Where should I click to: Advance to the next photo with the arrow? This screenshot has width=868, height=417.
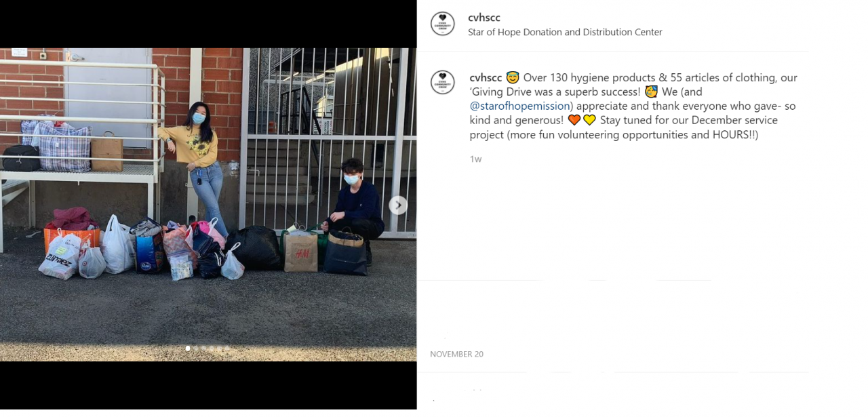pyautogui.click(x=398, y=205)
